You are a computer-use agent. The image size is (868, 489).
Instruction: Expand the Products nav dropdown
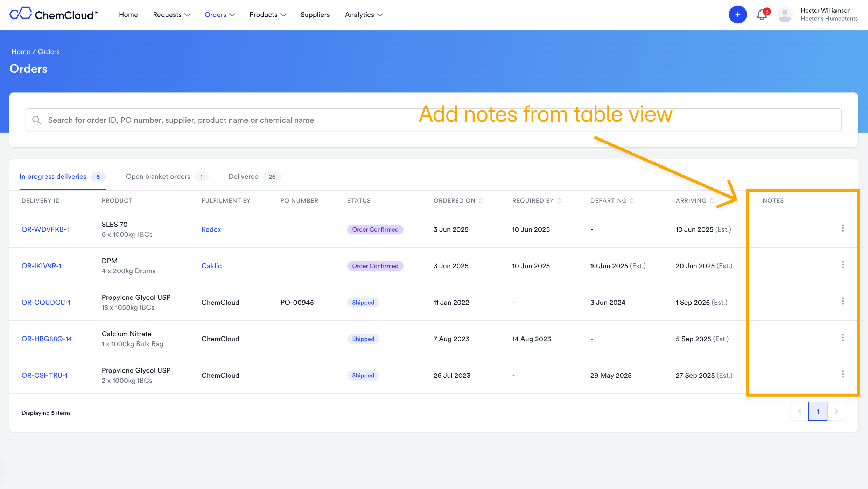click(268, 15)
